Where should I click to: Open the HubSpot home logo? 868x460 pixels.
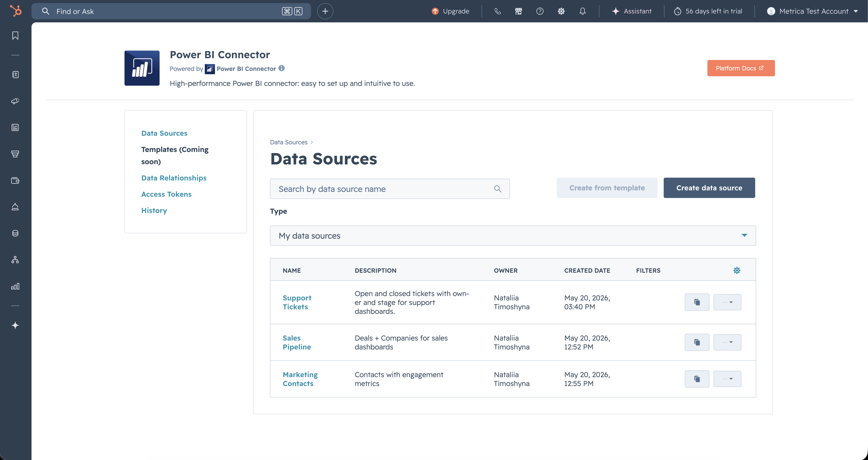(x=15, y=11)
